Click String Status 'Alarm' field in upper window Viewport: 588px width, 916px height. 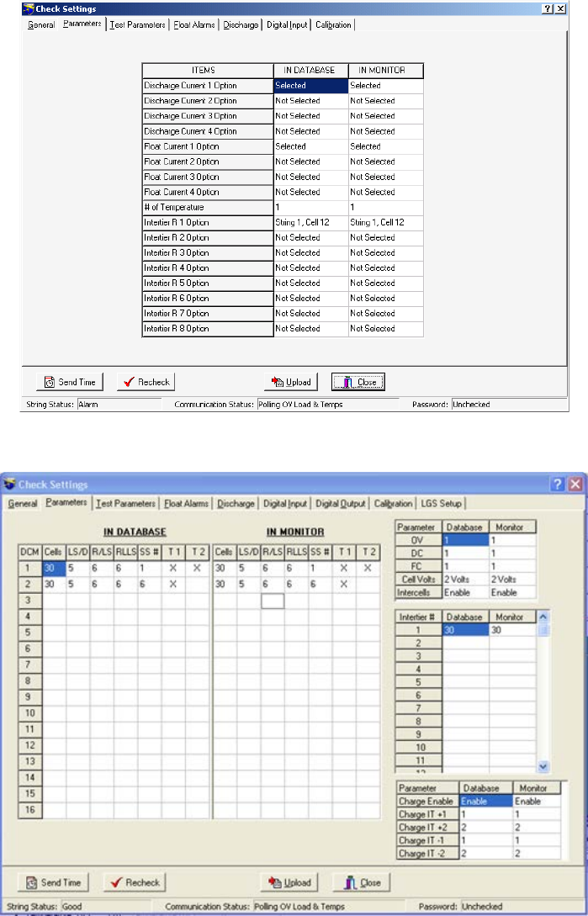coord(119,405)
